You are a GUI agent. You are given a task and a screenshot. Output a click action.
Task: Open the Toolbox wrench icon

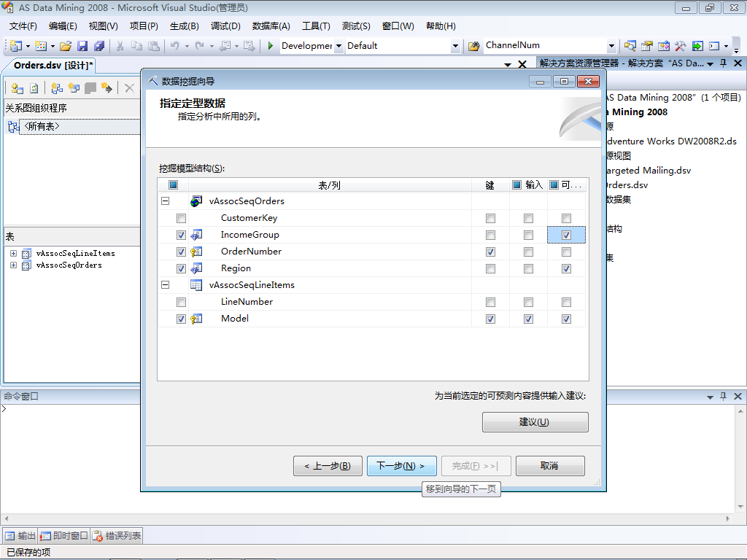point(681,46)
